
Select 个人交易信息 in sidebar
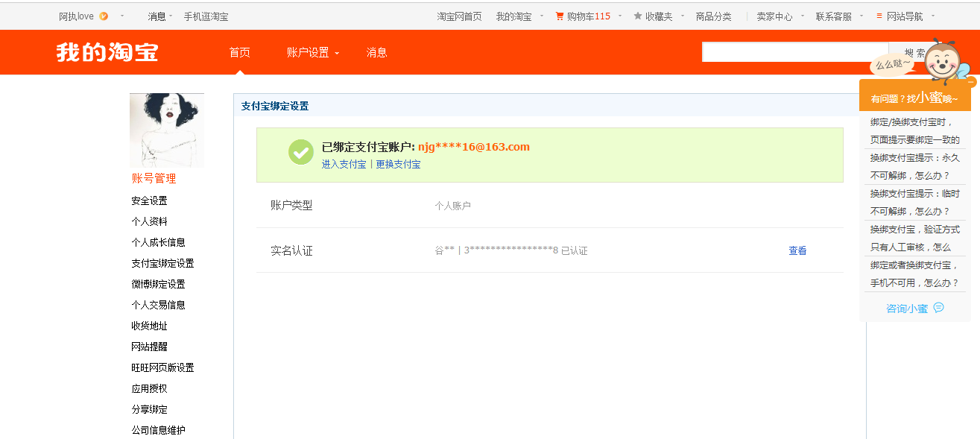(x=158, y=305)
